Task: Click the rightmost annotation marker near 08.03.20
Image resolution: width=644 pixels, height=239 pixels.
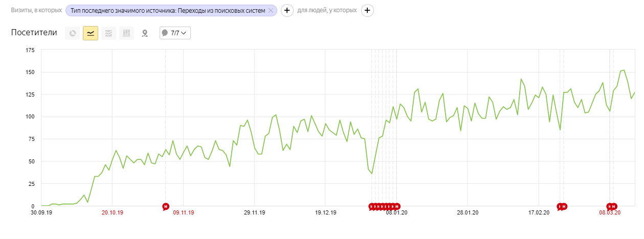Action: [x=613, y=206]
